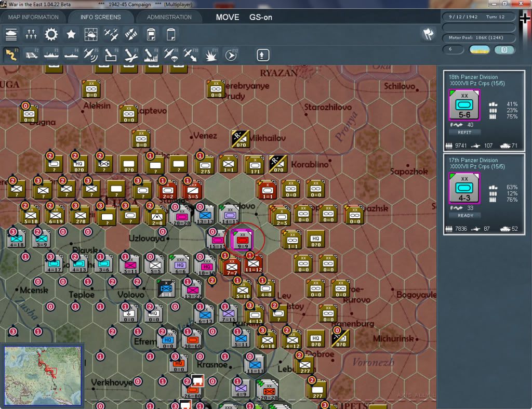Select the F3 Naval transport mode icon
Image resolution: width=532 pixels, height=409 pixels.
click(51, 55)
